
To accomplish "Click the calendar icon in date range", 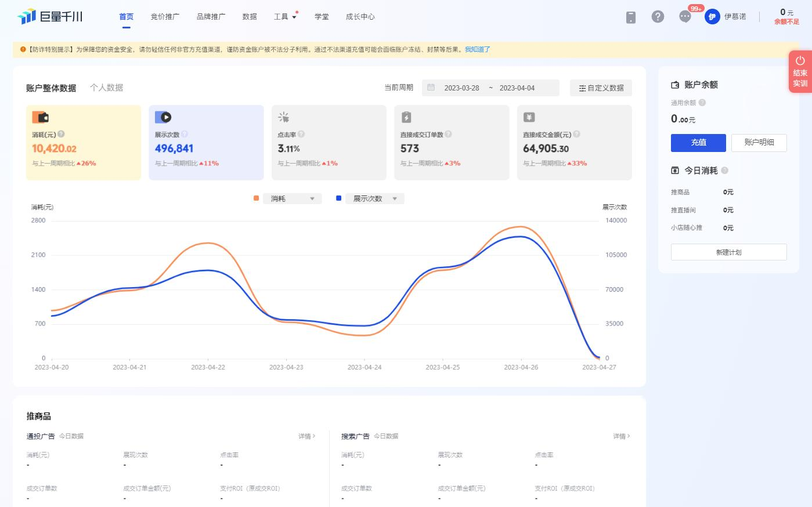I will [x=431, y=88].
